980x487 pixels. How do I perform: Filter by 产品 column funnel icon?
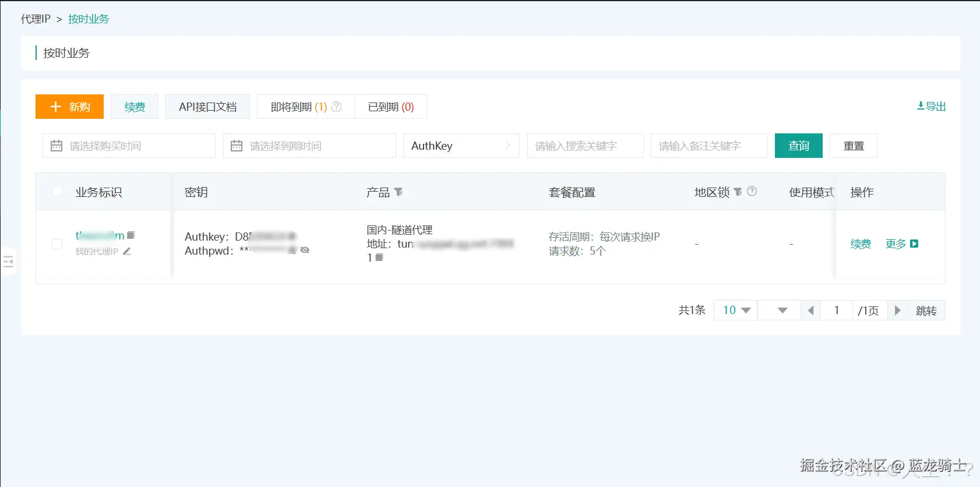[399, 192]
